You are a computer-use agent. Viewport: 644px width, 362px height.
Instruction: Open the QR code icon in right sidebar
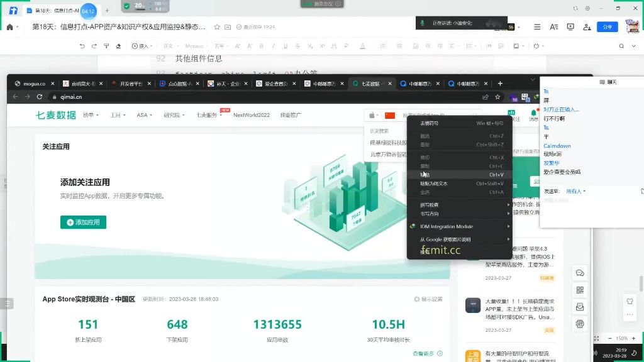coord(580,290)
